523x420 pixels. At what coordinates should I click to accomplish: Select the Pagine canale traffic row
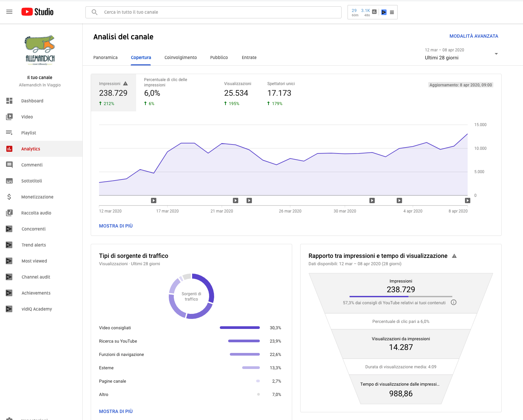coord(190,381)
